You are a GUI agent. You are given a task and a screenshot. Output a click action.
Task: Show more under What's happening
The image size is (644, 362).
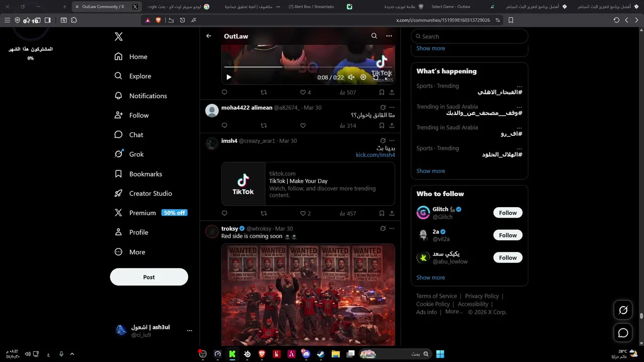(431, 171)
